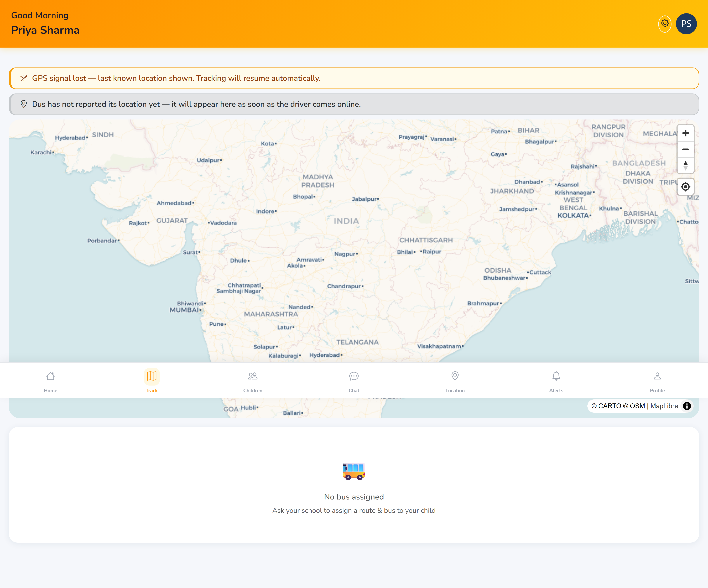708x588 pixels.
Task: Click Nagpur label on the map
Action: pyautogui.click(x=345, y=254)
